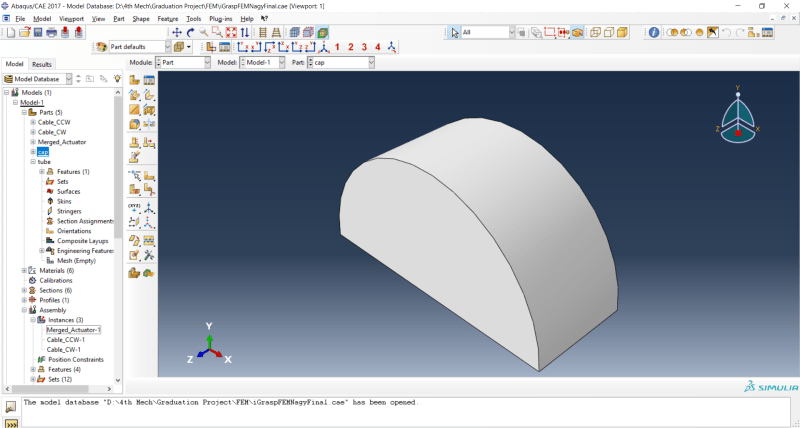Expand the Sections (6) node
Viewport: 800px width, 428px height.
[x=24, y=290]
